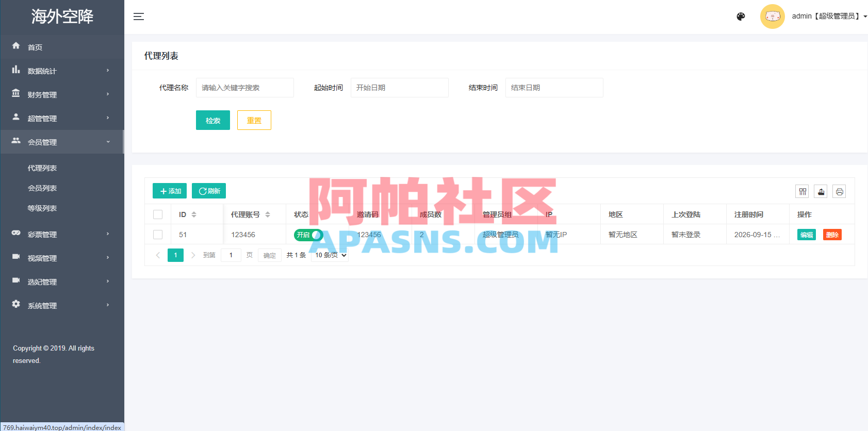
Task: Click the table export icon
Action: [x=821, y=192]
